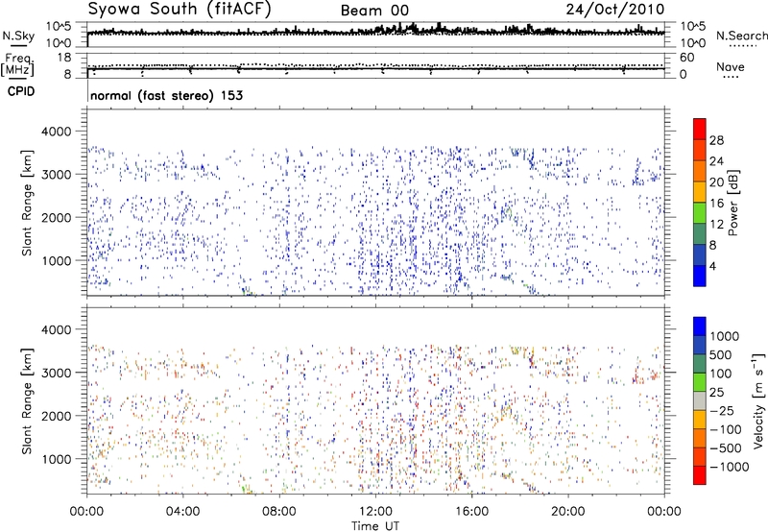Click the '60' Nave axis tick label
The width and height of the screenshot is (768, 532).
click(x=686, y=58)
